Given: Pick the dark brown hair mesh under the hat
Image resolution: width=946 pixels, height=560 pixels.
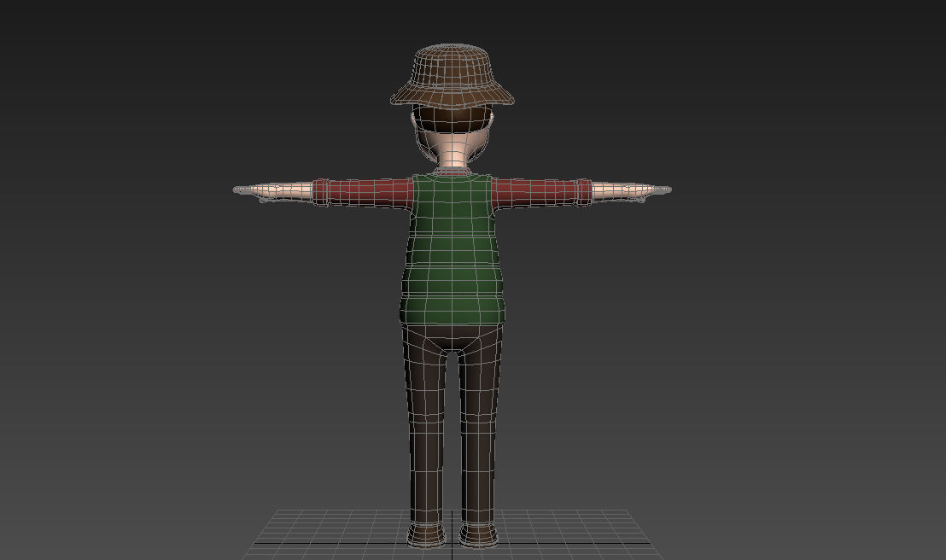Looking at the screenshot, I should (452, 119).
